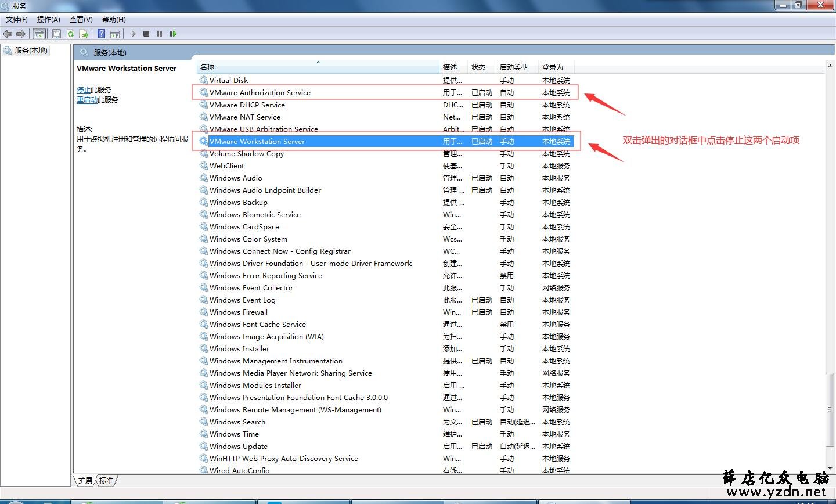The width and height of the screenshot is (836, 504).
Task: Sort by the 登录为 column header
Action: (x=556, y=67)
